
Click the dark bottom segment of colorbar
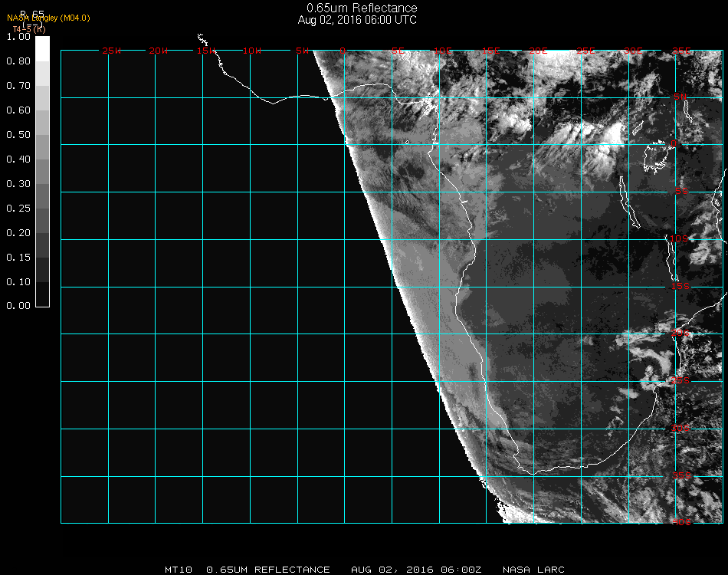pyautogui.click(x=42, y=294)
